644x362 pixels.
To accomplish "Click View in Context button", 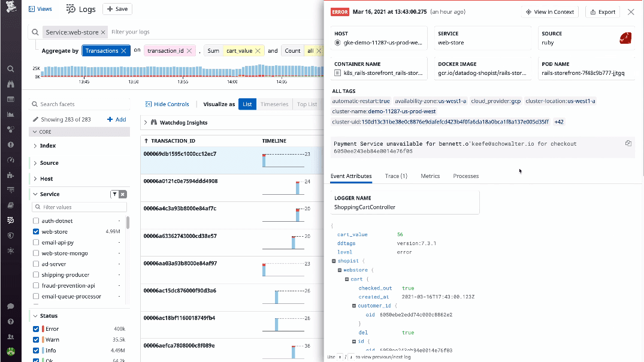I will 550,12.
